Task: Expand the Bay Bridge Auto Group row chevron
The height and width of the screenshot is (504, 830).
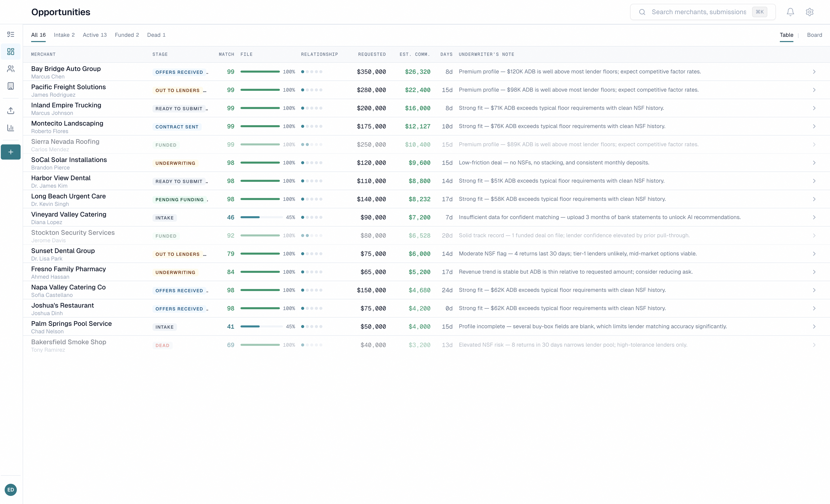Action: tap(814, 72)
